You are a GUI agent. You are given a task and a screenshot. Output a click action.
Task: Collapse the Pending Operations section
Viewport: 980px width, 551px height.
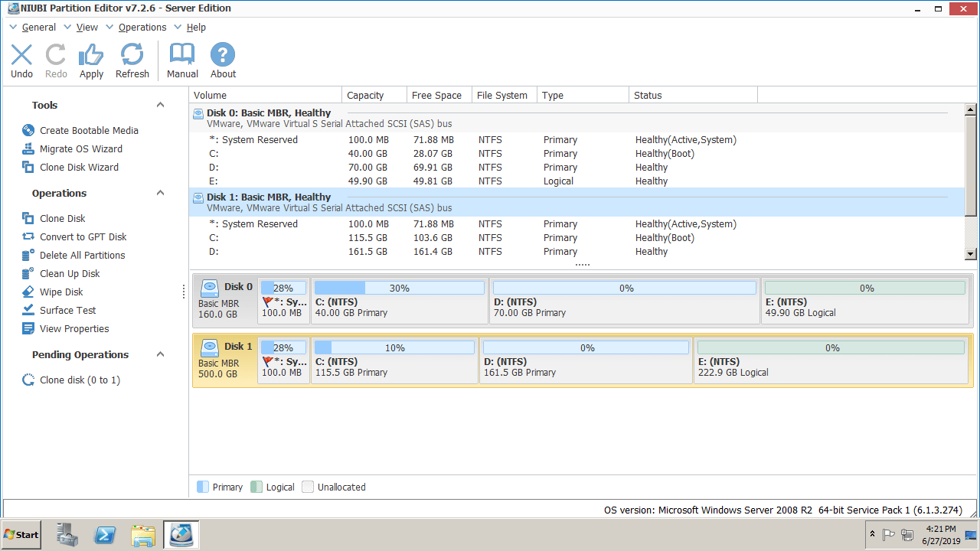click(x=160, y=355)
